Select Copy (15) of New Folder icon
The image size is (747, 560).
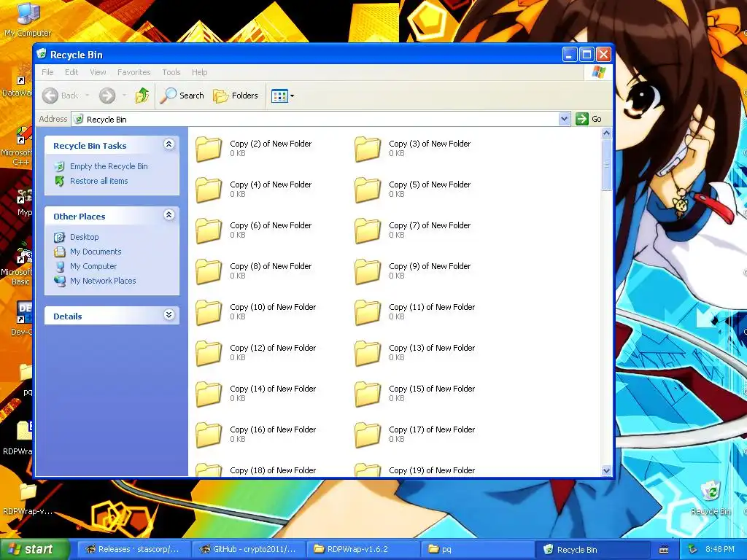click(x=368, y=394)
